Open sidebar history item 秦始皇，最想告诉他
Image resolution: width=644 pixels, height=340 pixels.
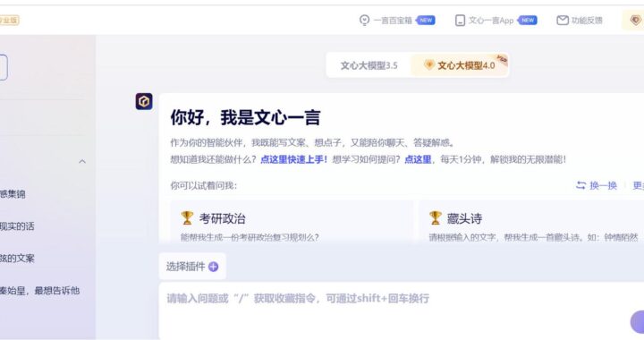(x=39, y=291)
